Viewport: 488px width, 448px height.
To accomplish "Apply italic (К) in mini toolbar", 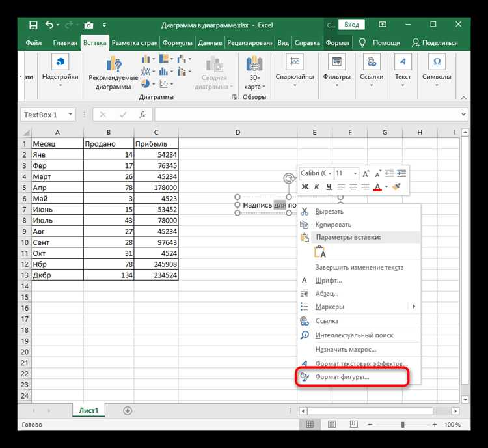I will pos(316,187).
